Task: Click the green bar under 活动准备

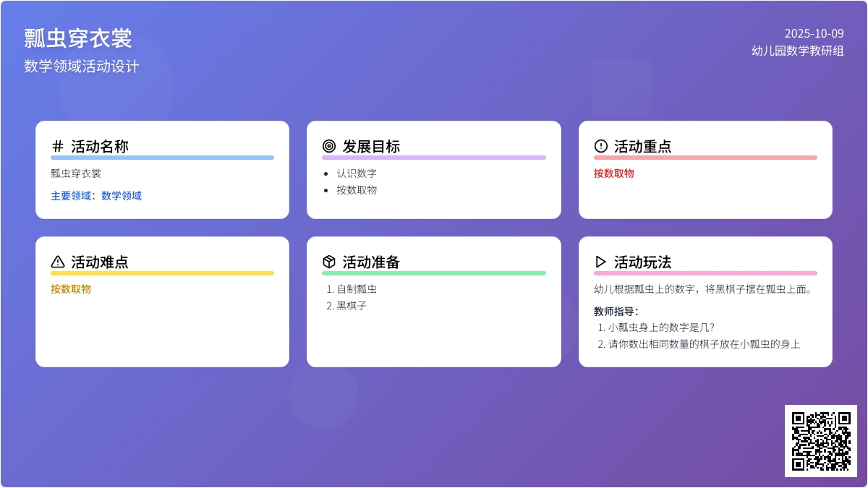Action: pyautogui.click(x=433, y=273)
